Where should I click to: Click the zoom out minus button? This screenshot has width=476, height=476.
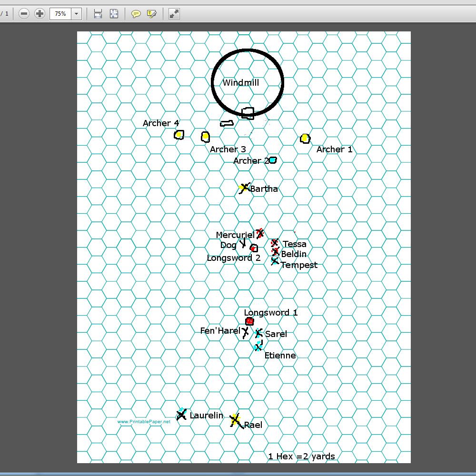coord(24,14)
